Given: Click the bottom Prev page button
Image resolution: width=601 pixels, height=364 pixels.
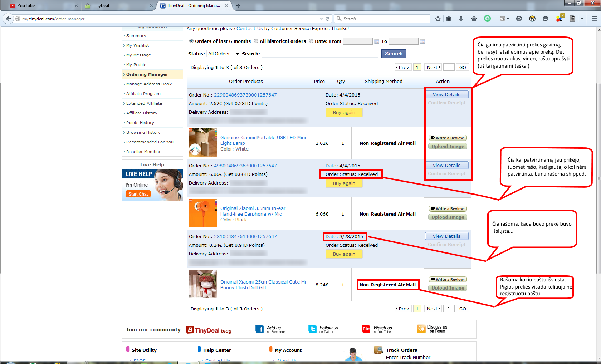Looking at the screenshot, I should 402,309.
